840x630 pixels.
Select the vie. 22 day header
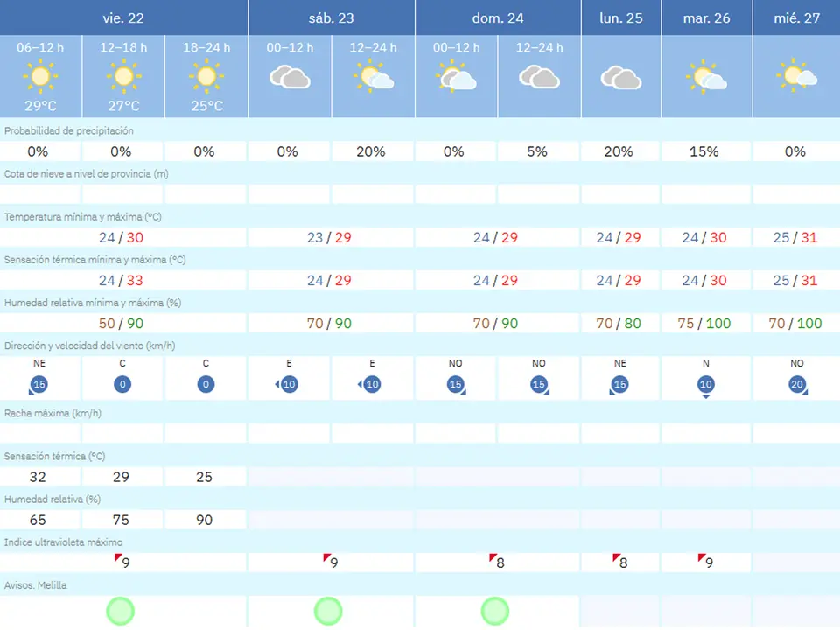[x=123, y=17]
